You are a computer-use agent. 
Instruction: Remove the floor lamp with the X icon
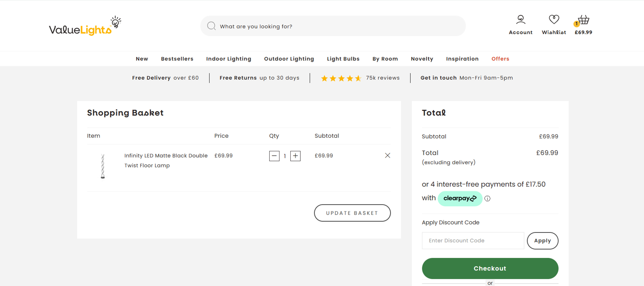[387, 155]
